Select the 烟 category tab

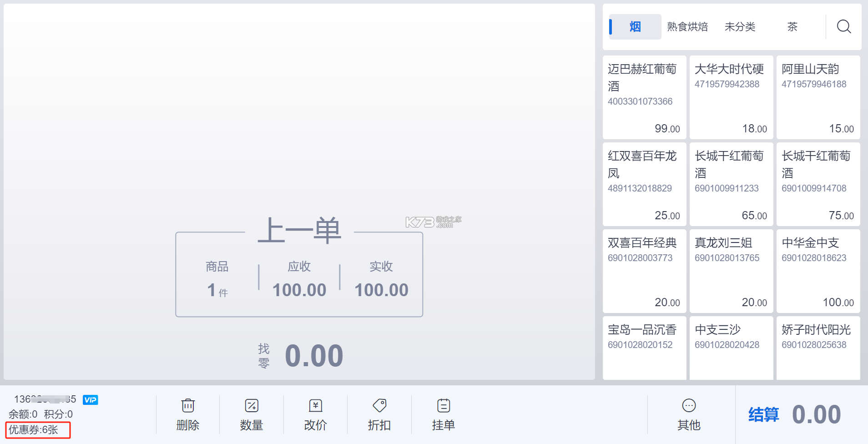point(635,27)
